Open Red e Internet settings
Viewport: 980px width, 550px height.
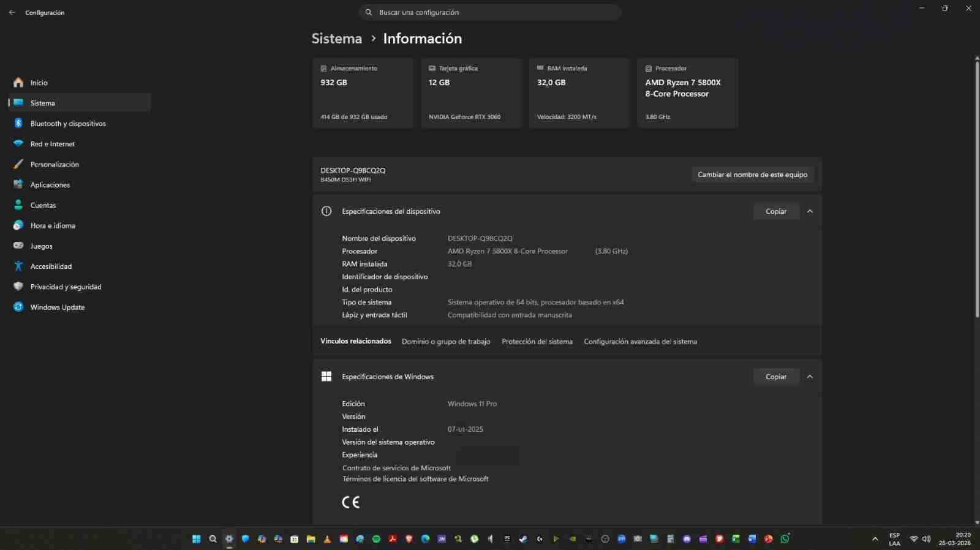coord(80,144)
